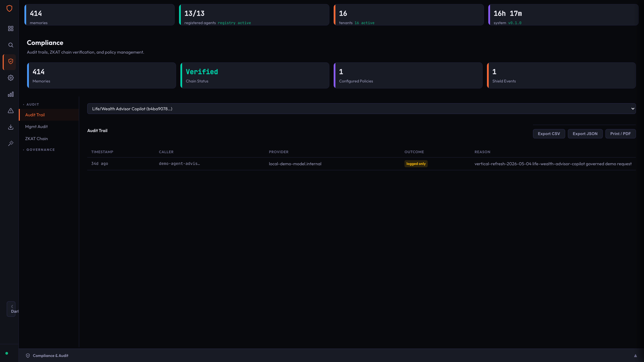This screenshot has height=362, width=644.
Task: Click the Compliance page heading
Action: (x=45, y=43)
